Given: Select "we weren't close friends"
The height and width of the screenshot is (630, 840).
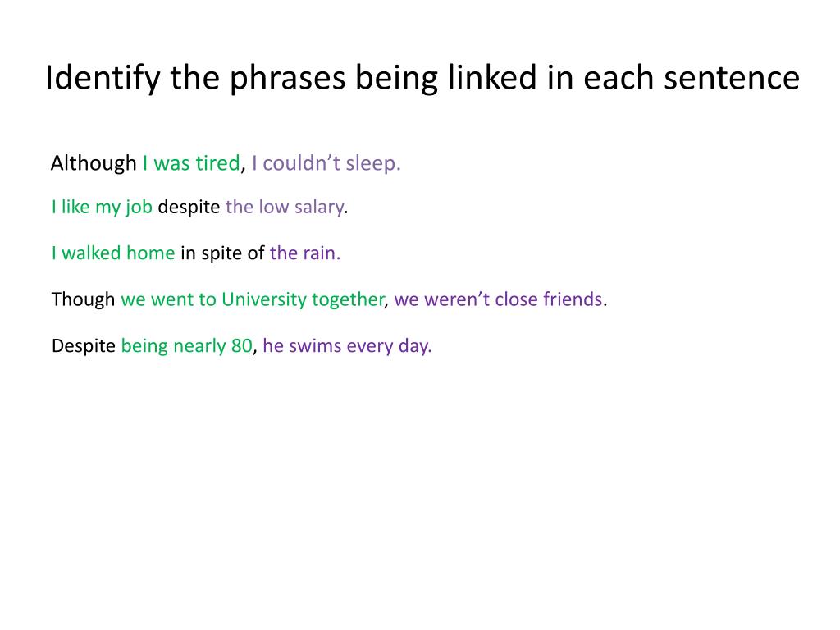Looking at the screenshot, I should tap(498, 299).
